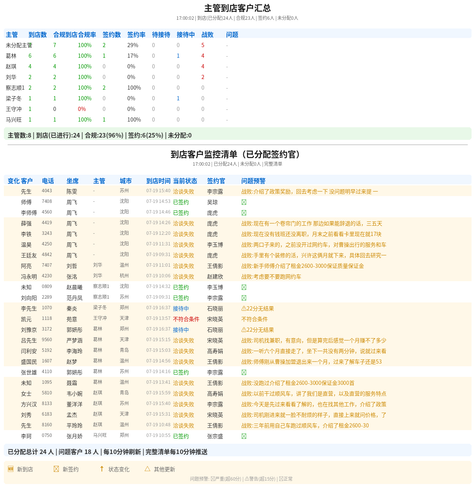Click 城市 column header
This screenshot has height=500, width=475.
pyautogui.click(x=126, y=181)
